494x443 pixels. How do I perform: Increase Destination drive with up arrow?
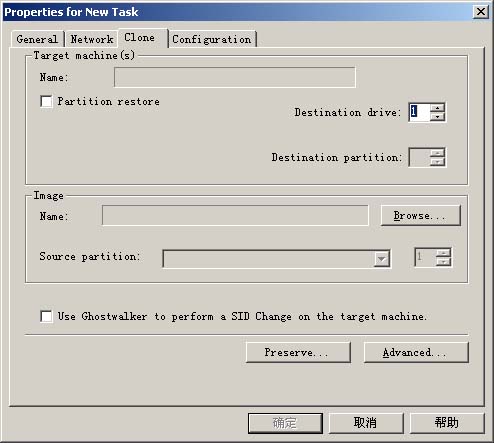click(x=437, y=108)
